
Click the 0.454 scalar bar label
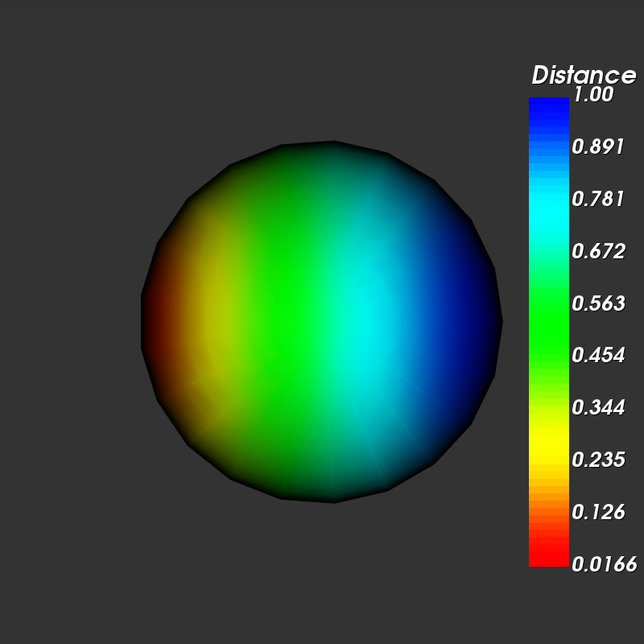coord(598,355)
